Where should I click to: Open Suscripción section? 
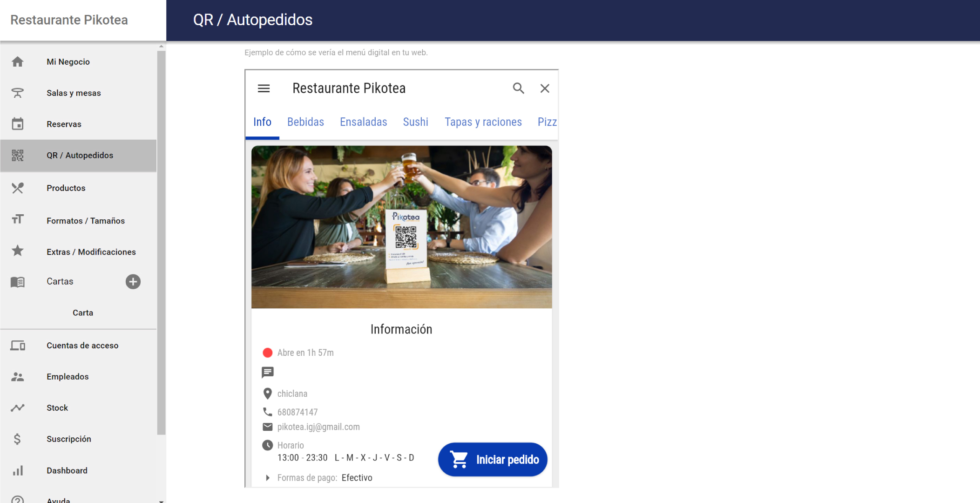(x=78, y=439)
